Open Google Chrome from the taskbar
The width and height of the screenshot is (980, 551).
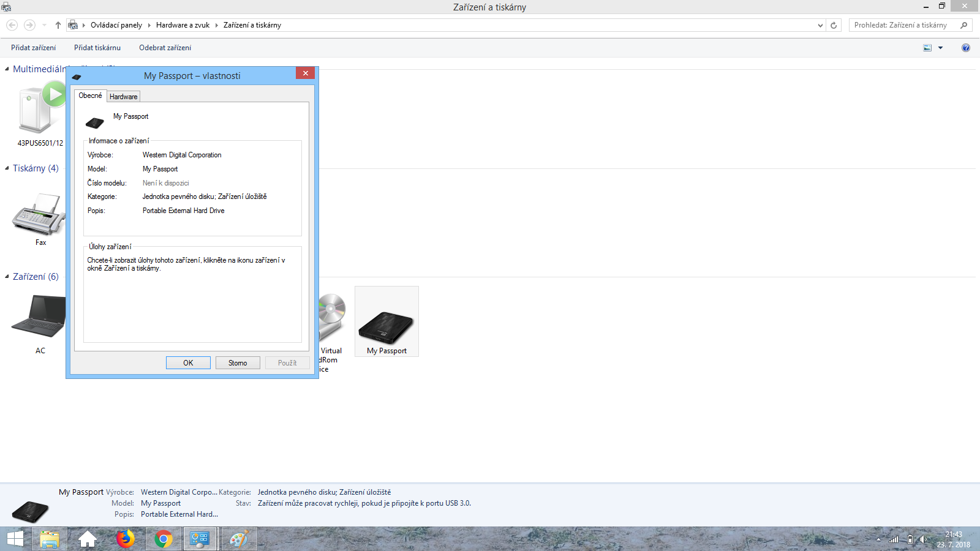(x=164, y=539)
